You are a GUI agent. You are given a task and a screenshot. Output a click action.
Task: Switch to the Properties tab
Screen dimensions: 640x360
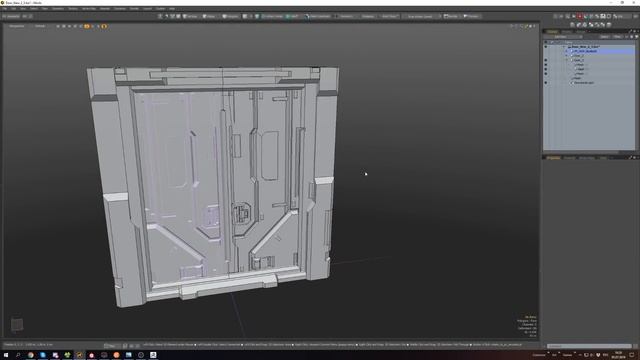tap(553, 158)
